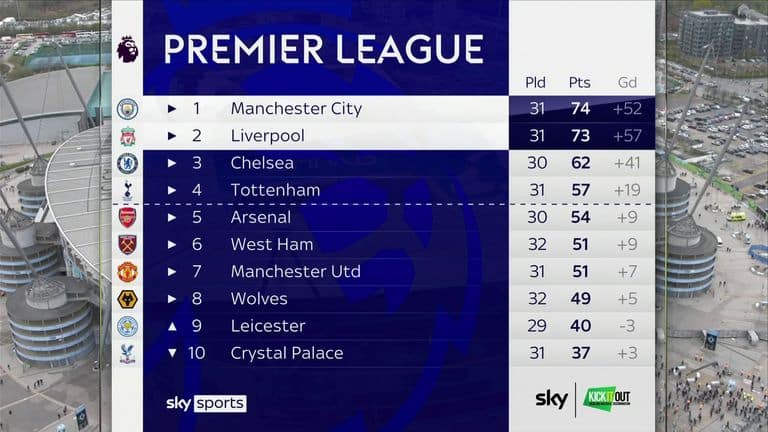Select the Gd column header

tap(627, 82)
